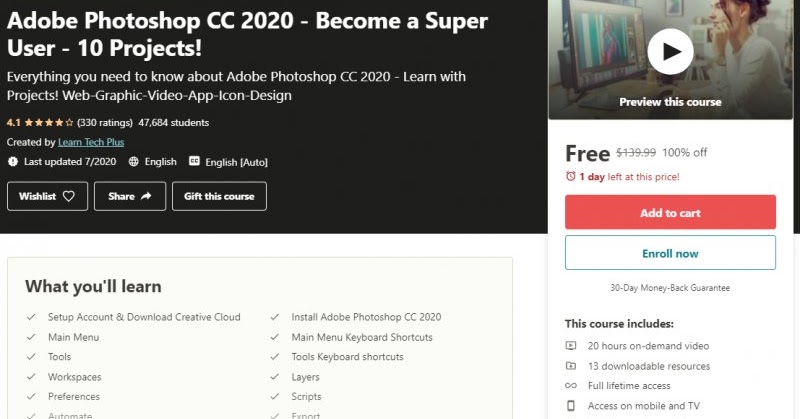Play the course preview video
The image size is (800, 419).
pyautogui.click(x=670, y=50)
